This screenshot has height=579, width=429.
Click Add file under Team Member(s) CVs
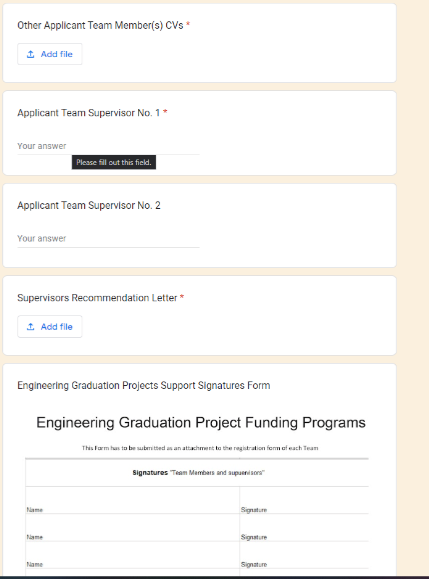coord(49,54)
